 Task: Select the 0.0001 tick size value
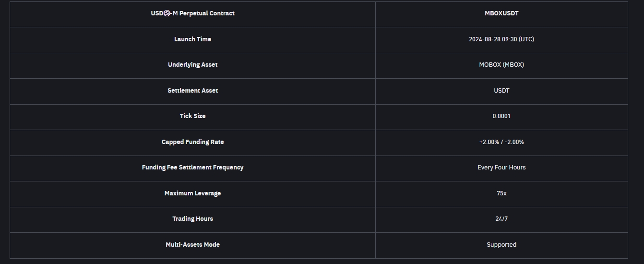coord(501,116)
